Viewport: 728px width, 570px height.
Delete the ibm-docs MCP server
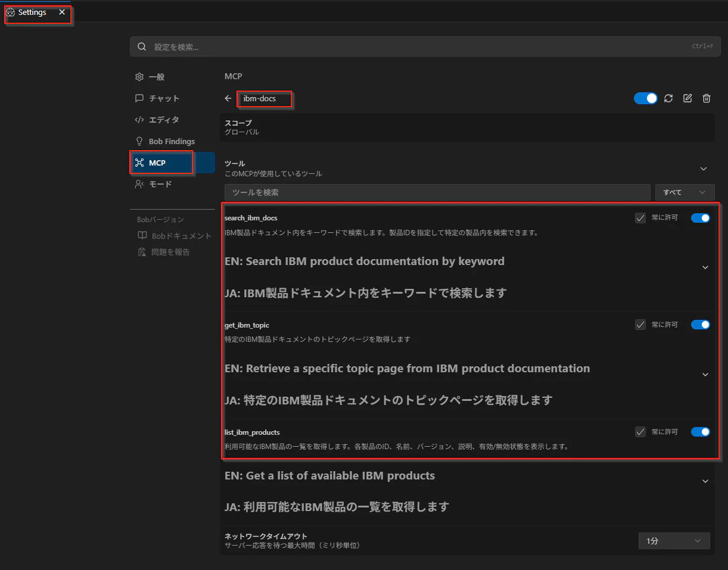click(707, 98)
